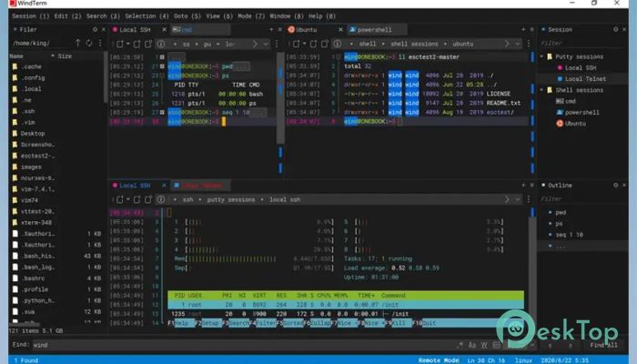Toggle regular expression search option

(x=460, y=345)
